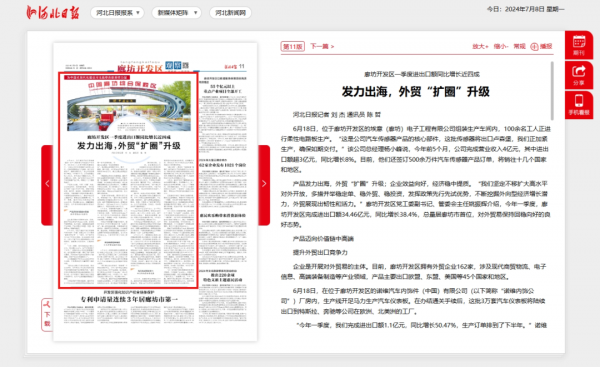The width and height of the screenshot is (600, 367).
Task: Open the 手机看报 mobile reading icon
Action: (x=579, y=105)
